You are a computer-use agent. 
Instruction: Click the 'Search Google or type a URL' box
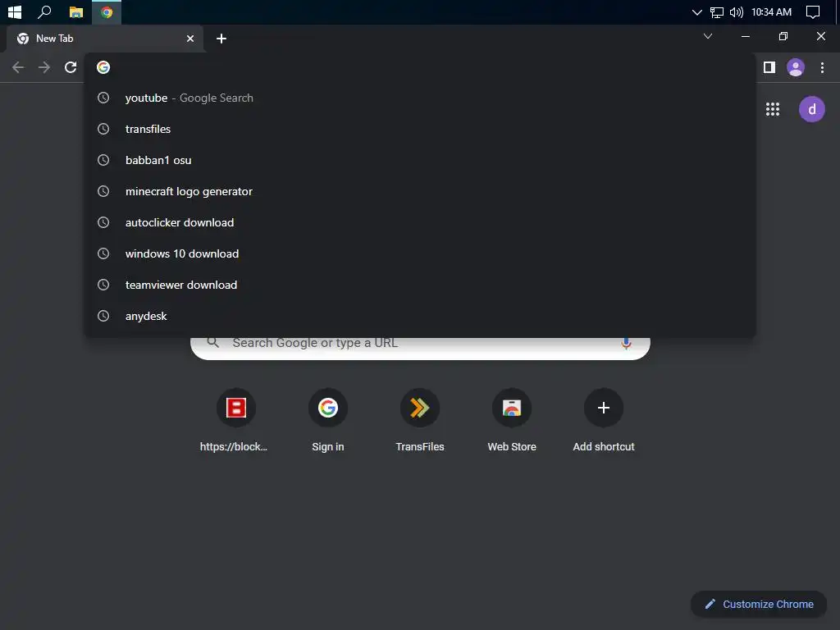(421, 346)
